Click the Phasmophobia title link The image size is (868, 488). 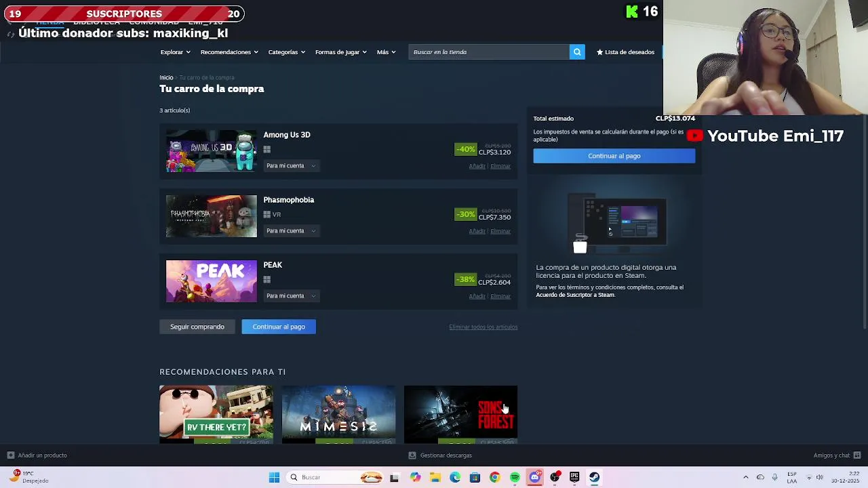289,200
